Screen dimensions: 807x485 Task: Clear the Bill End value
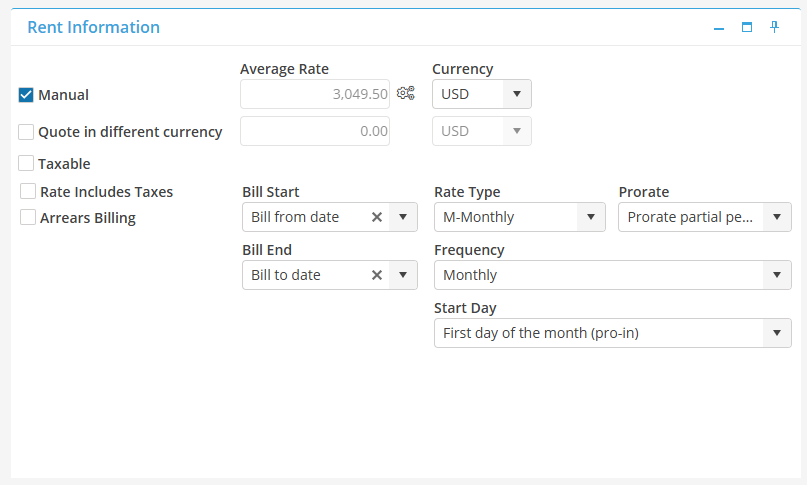[x=377, y=275]
